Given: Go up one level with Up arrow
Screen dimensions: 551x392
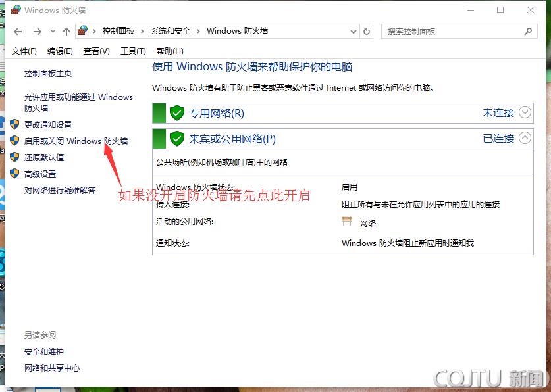Looking at the screenshot, I should pos(66,32).
